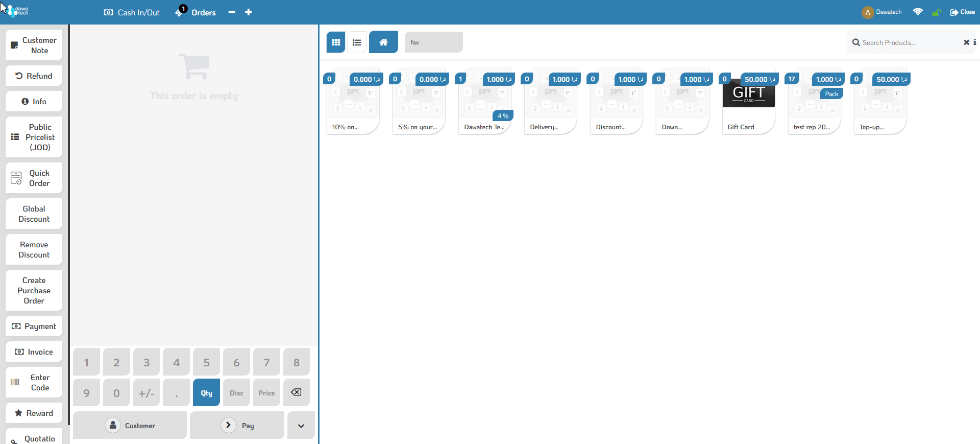This screenshot has width=980, height=444.
Task: Click the green unlock icon
Action: tap(936, 12)
